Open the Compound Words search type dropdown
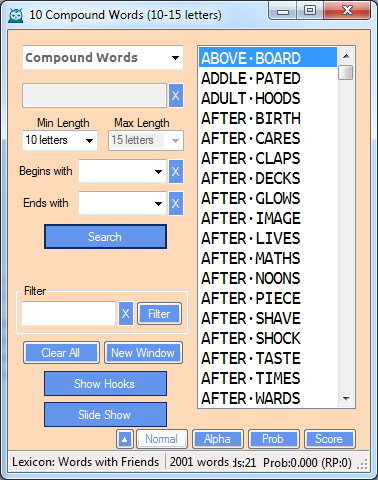378x480 pixels. (103, 58)
